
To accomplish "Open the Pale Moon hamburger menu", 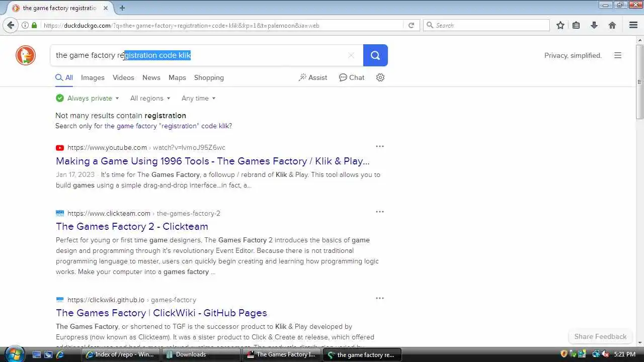I will pos(633,25).
